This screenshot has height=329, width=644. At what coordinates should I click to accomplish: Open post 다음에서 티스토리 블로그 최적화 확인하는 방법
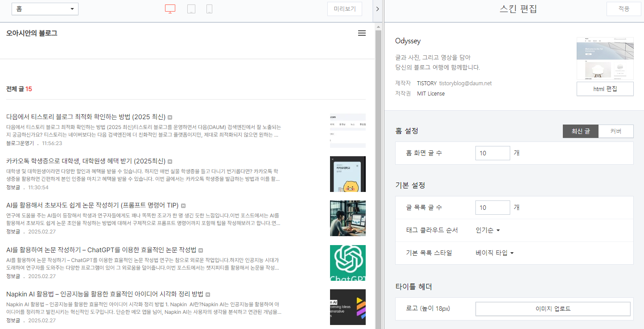tap(86, 117)
